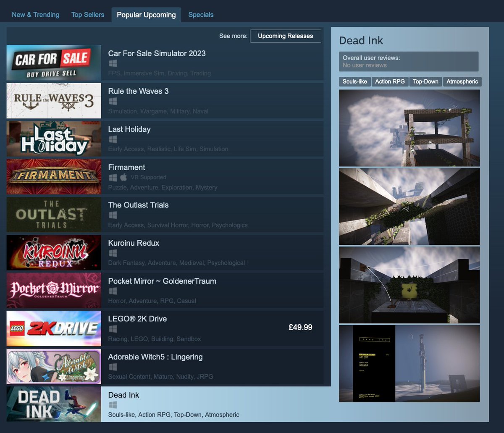Click the 'Horror, Adventure, RPG, Casual' tags
This screenshot has height=433, width=504.
click(x=152, y=301)
